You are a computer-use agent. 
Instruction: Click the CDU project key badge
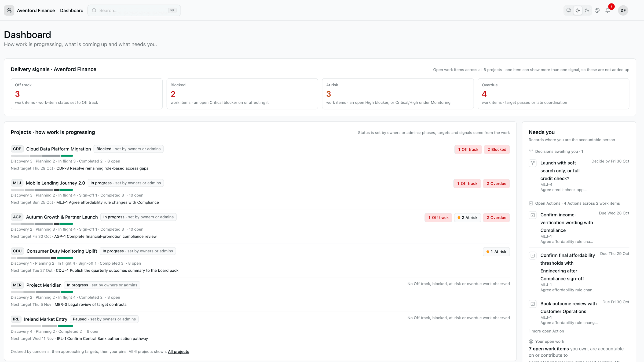tap(17, 251)
